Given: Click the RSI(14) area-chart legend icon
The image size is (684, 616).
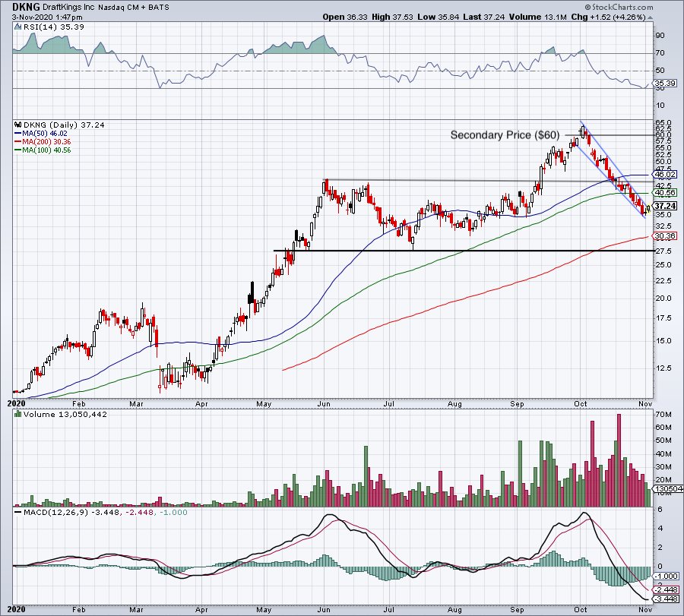Looking at the screenshot, I should pos(18,27).
